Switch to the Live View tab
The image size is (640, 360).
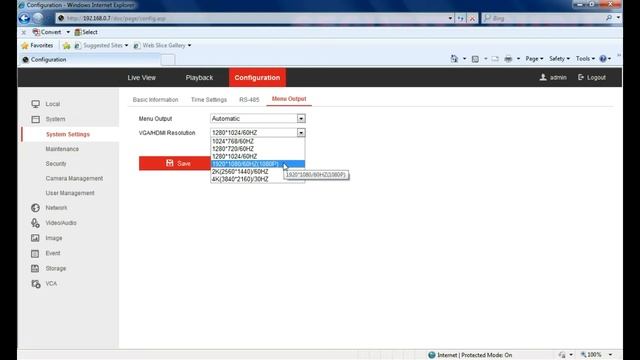(x=141, y=78)
